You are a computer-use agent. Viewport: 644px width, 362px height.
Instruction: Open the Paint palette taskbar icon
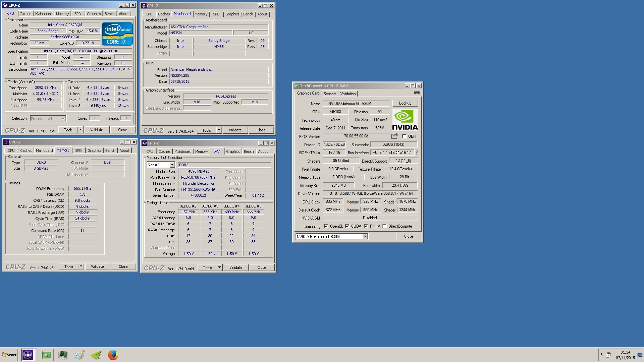(x=79, y=355)
